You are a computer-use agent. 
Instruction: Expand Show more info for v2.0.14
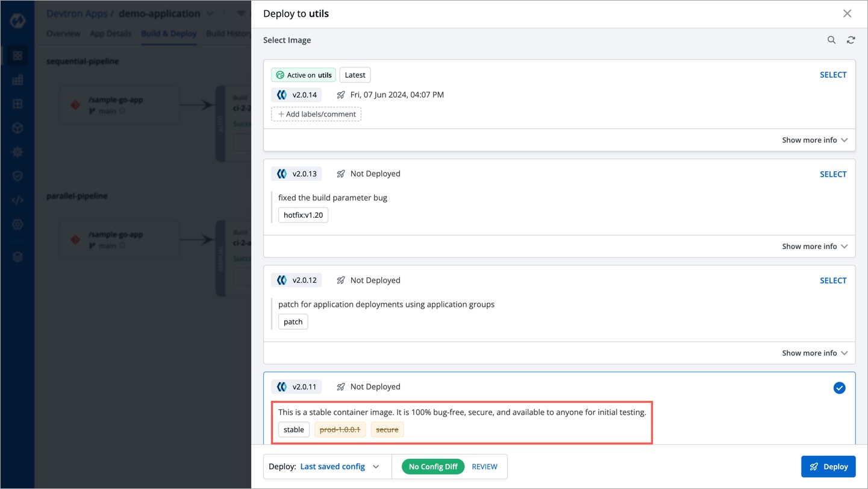(x=814, y=140)
